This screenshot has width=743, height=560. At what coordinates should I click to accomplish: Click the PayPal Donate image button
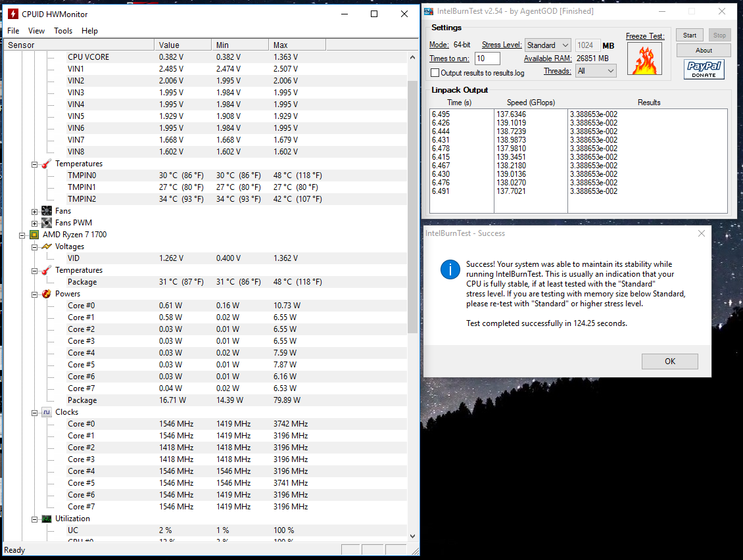pyautogui.click(x=704, y=69)
